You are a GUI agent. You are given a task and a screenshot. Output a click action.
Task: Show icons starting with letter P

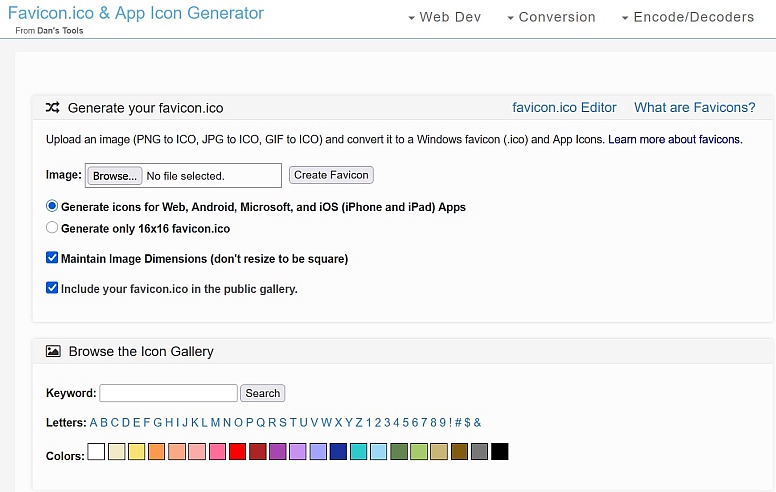click(249, 423)
